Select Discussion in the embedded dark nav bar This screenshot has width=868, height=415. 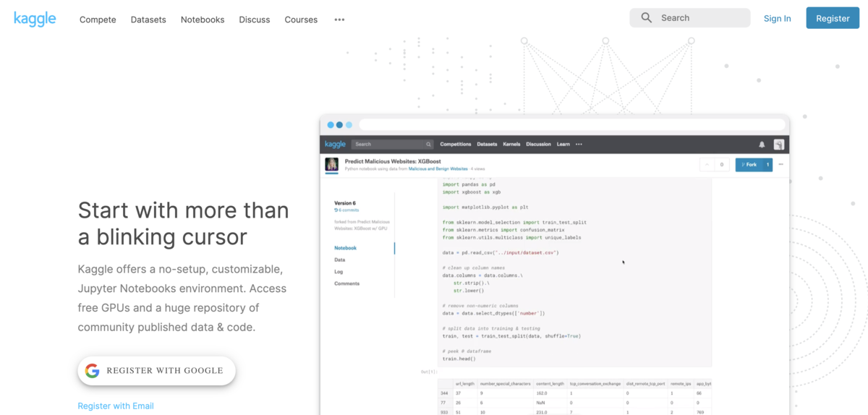click(x=538, y=145)
